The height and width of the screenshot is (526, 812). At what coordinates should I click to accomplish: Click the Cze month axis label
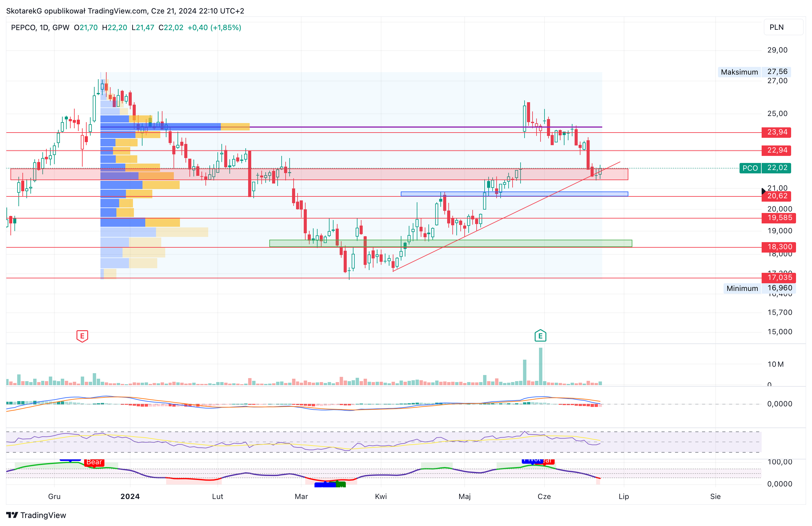544,496
